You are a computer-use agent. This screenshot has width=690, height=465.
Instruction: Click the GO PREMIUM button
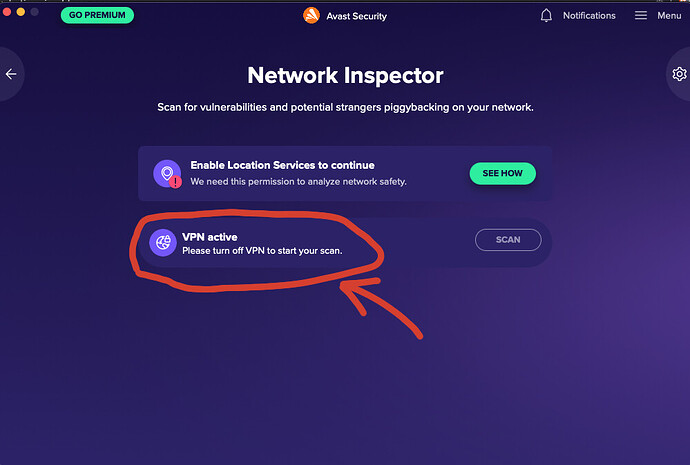coord(97,15)
